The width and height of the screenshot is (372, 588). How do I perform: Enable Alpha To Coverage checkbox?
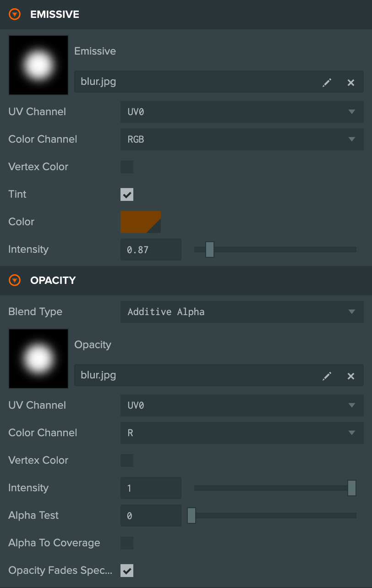click(x=127, y=543)
